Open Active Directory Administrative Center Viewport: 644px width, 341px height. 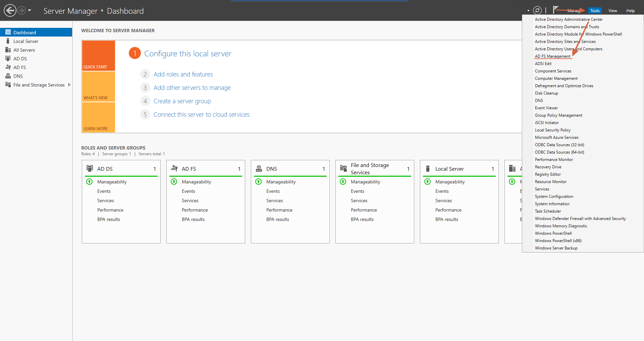569,19
